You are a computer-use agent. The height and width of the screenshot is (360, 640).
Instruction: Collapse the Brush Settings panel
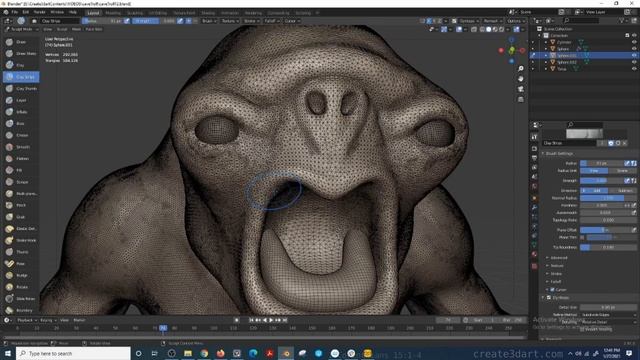[558, 153]
